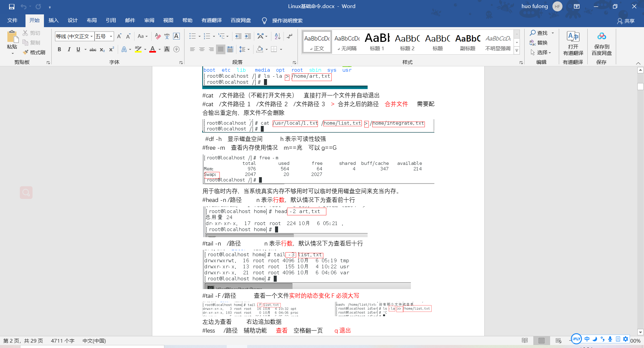Open the Replace (替换) dialog
Image resolution: width=644 pixels, height=348 pixels.
[x=539, y=43]
